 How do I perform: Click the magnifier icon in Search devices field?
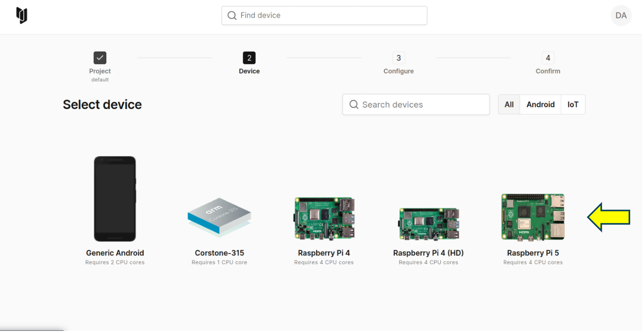click(354, 104)
